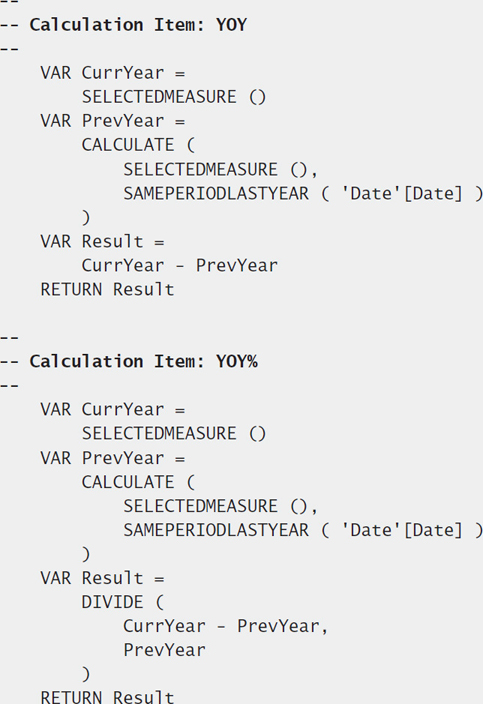Click the lone 'PrevYear' DIVIDE argument
483x704 pixels.
164,650
